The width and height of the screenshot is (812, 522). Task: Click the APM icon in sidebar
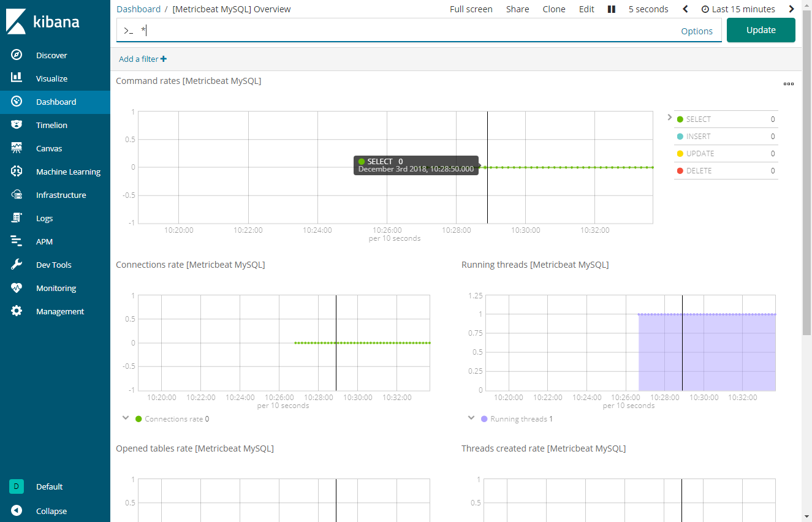(17, 241)
